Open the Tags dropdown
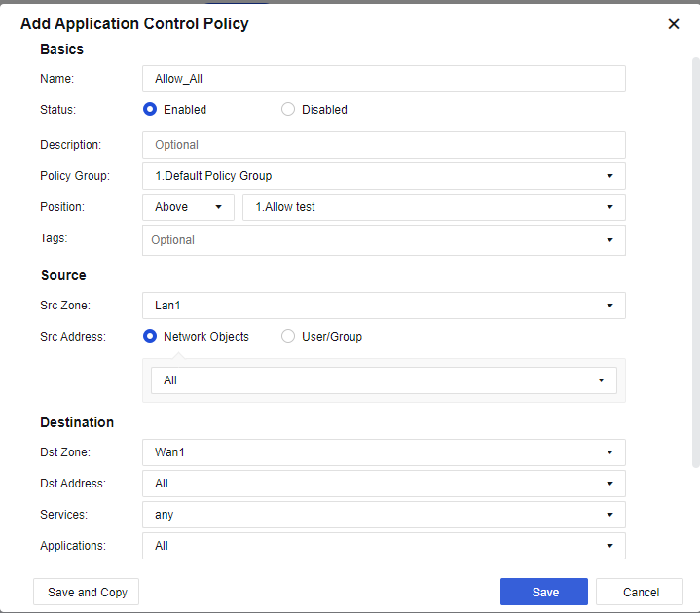700x613 pixels. tap(384, 240)
